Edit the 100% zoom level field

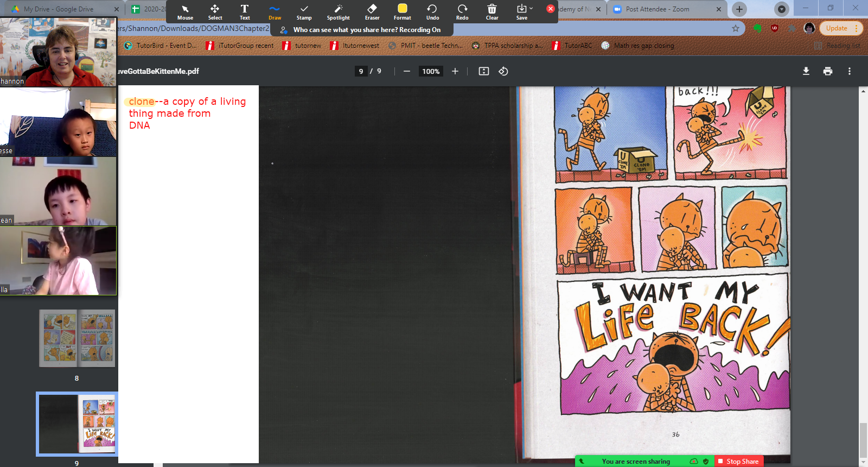pyautogui.click(x=431, y=71)
